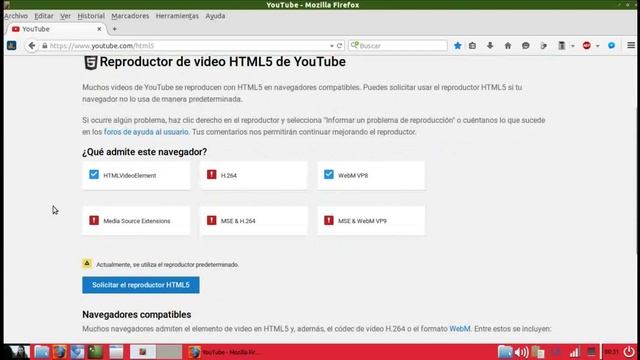640x360 pixels.
Task: Toggle the HTMLVideoElement blue checkbox
Action: 94,175
